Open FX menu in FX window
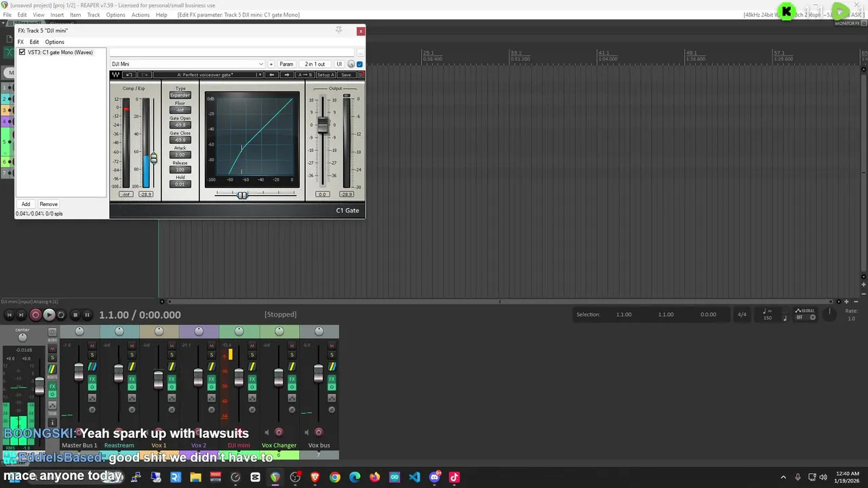 tap(20, 42)
